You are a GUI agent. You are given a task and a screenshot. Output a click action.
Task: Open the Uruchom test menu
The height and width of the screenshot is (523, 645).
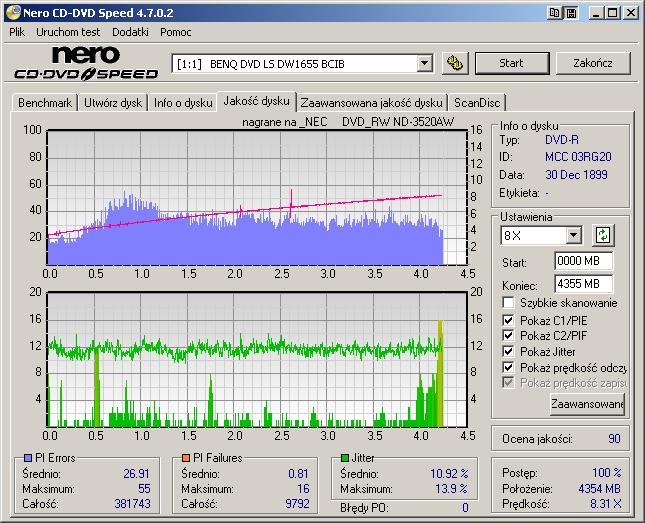(x=68, y=32)
